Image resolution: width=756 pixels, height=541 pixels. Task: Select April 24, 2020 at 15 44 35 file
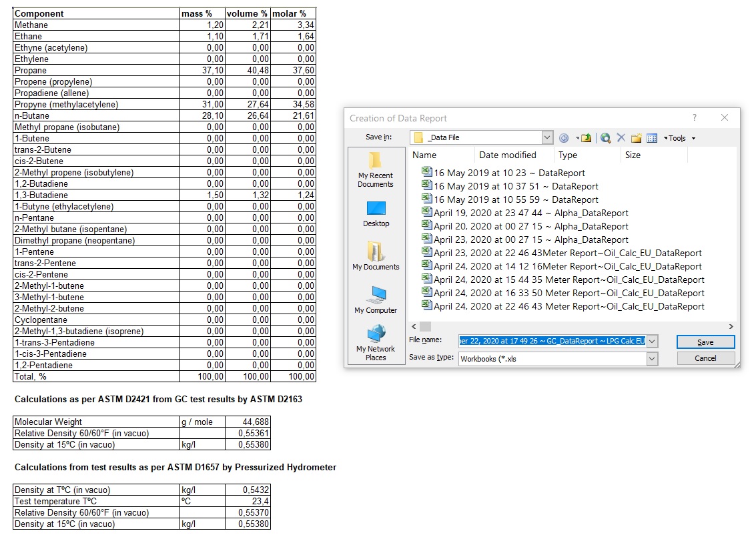tap(563, 280)
